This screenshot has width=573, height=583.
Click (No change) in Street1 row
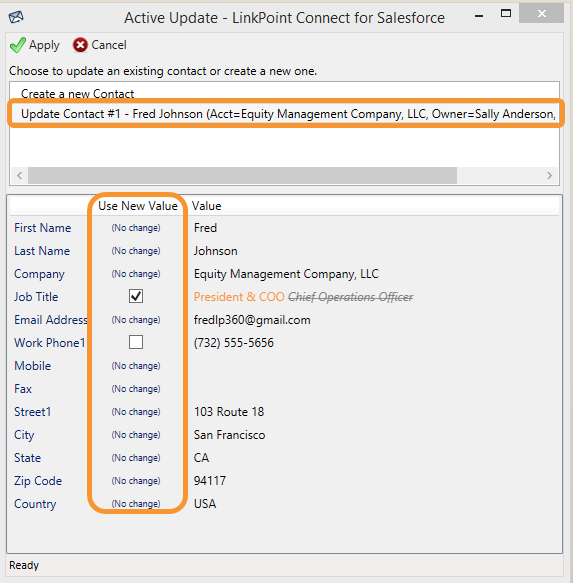point(136,412)
